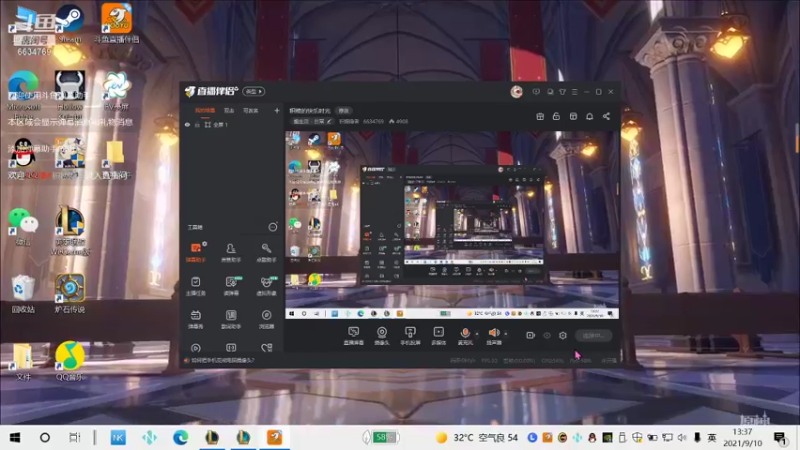Click the record video icon
The width and height of the screenshot is (800, 450).
(x=530, y=335)
